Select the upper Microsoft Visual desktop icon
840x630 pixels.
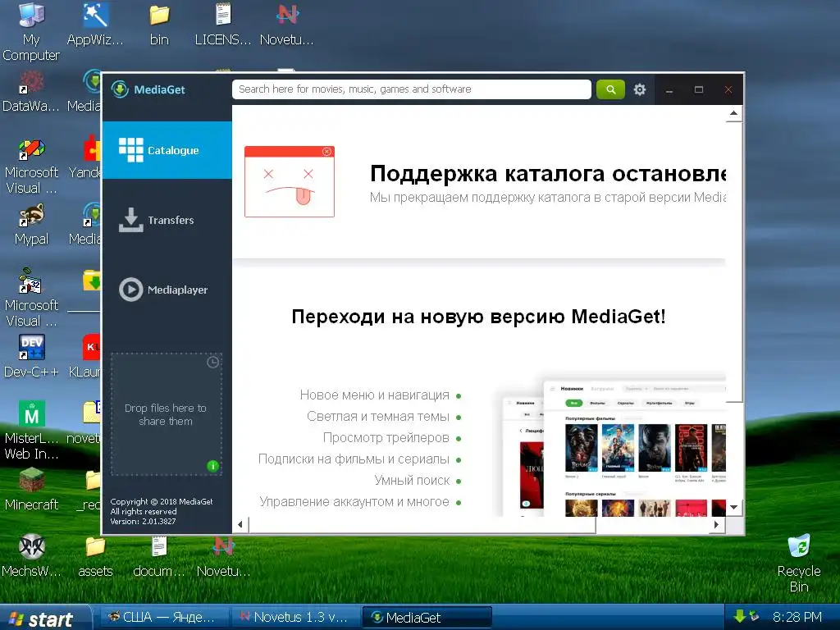[x=31, y=166]
